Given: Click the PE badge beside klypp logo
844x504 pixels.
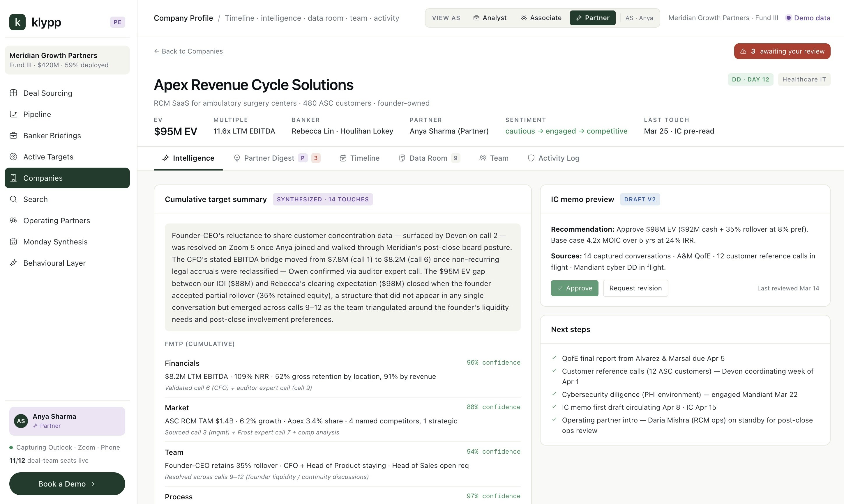Looking at the screenshot, I should (118, 22).
